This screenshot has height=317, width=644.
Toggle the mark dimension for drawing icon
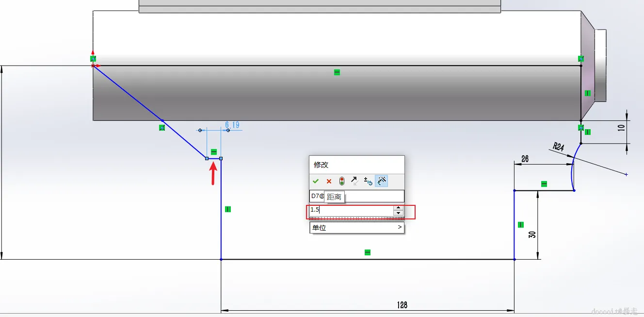coord(381,181)
